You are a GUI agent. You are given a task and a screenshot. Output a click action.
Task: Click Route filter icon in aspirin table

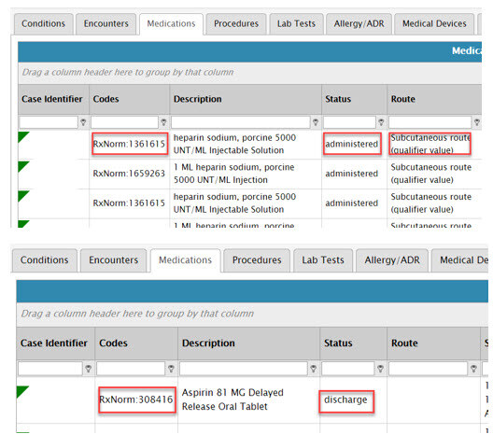tap(473, 369)
